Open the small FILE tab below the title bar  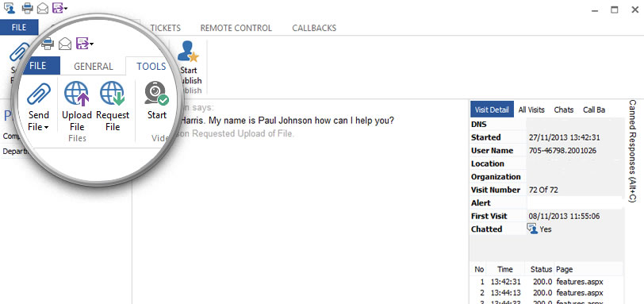19,28
